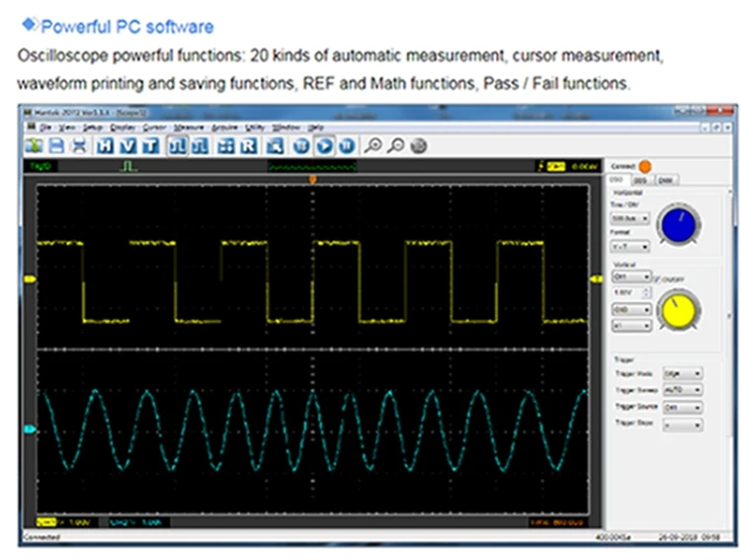Click the first magnifier zoom icon
Screen dimensions: 741x560
point(372,145)
